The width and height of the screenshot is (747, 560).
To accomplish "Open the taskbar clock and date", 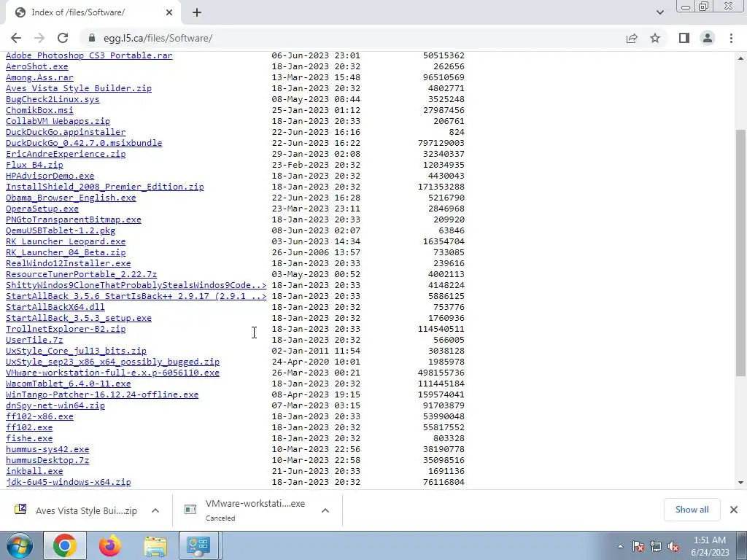I will click(x=710, y=546).
